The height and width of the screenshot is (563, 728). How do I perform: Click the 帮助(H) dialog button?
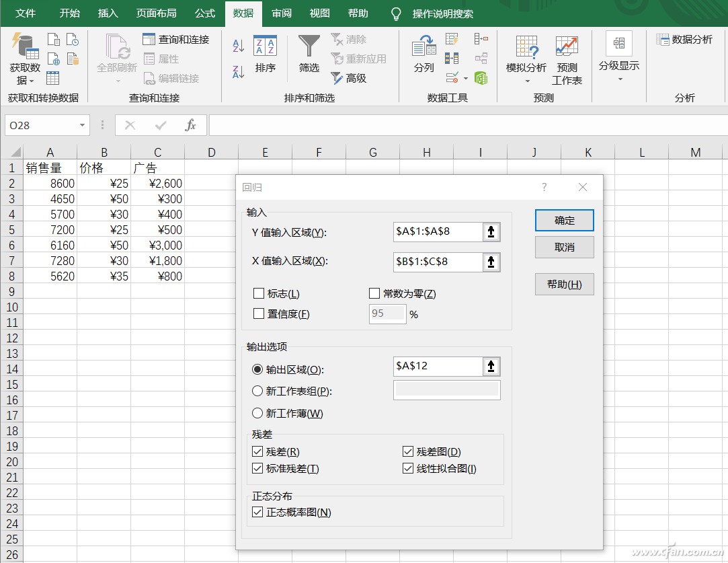point(565,285)
